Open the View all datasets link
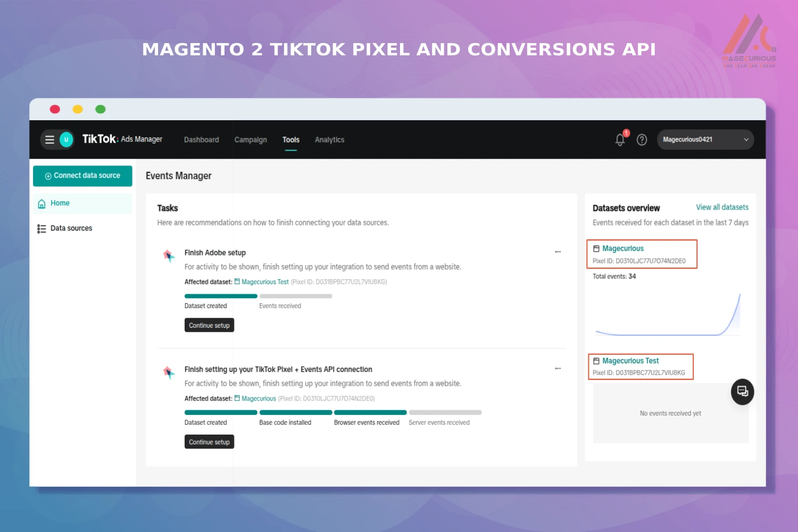Image resolution: width=798 pixels, height=532 pixels. click(x=722, y=207)
